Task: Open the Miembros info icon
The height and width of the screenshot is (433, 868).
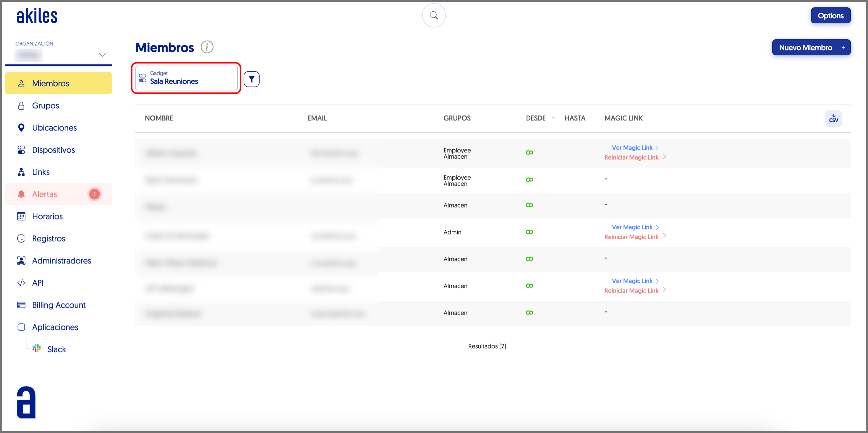Action: click(207, 47)
